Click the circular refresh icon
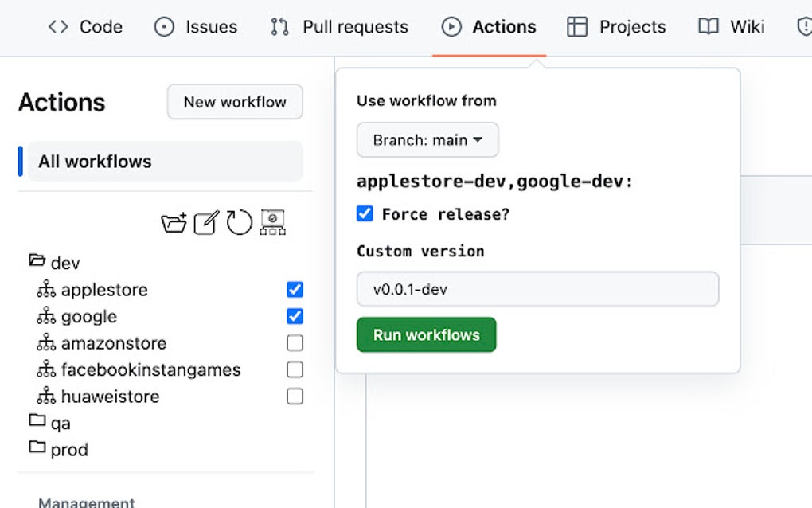812x508 pixels. (x=239, y=222)
